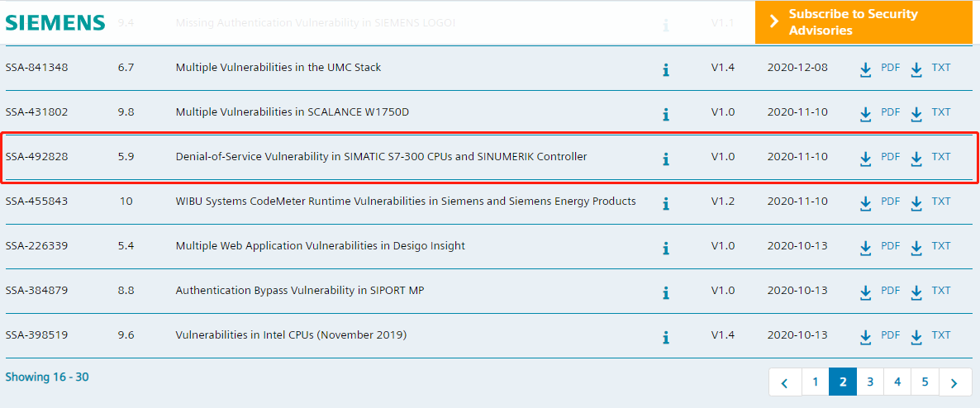
Task: Go to next page arrow in pagination
Action: click(954, 382)
